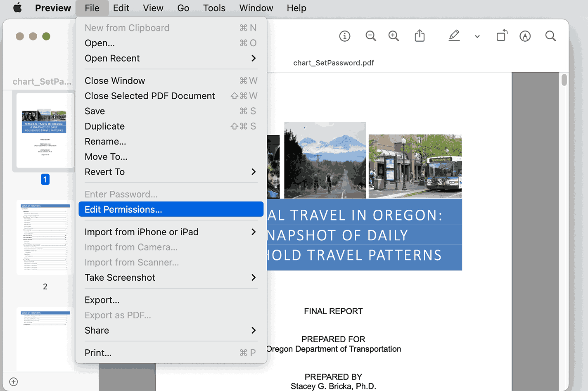588x391 pixels.
Task: Open search with the magnifying glass icon
Action: coord(550,36)
